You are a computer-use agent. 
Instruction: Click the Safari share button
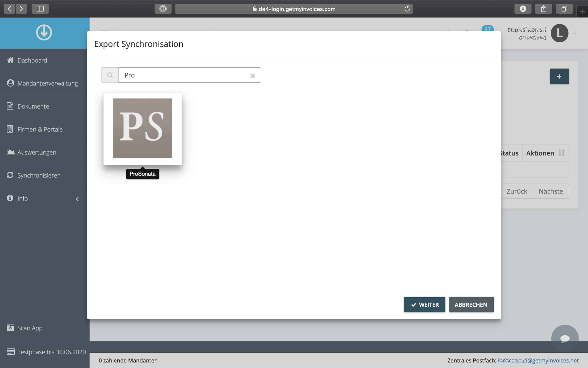coord(543,9)
